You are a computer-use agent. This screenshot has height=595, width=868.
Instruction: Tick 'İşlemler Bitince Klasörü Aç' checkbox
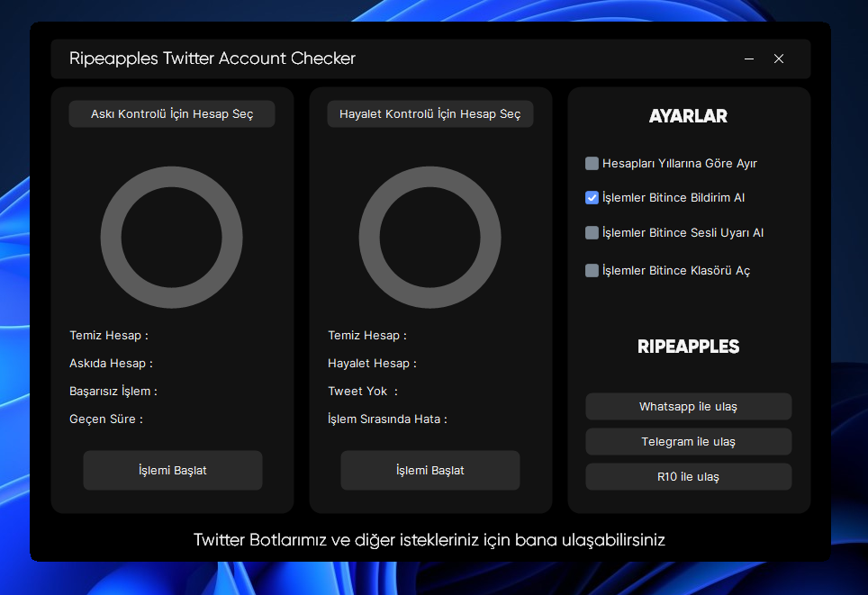592,270
